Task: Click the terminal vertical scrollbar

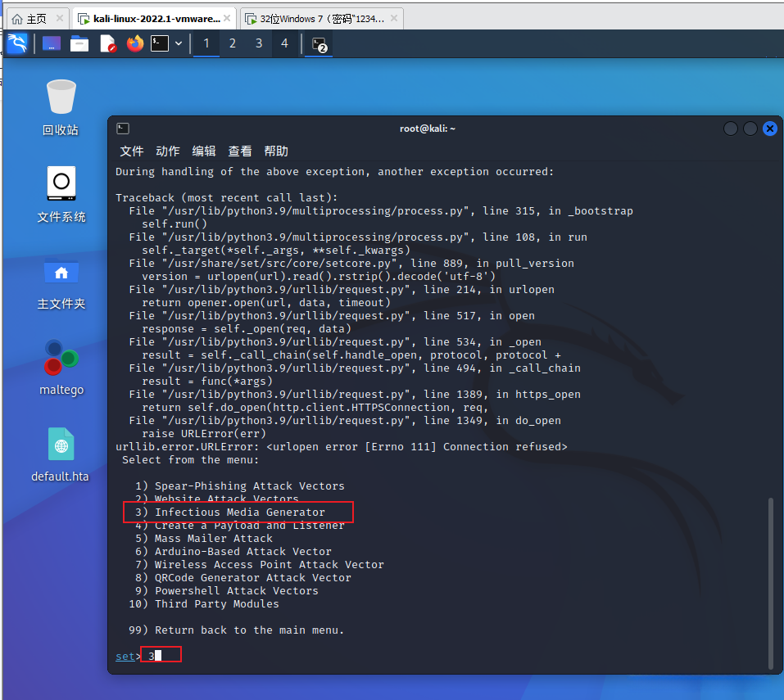Action: [771, 583]
